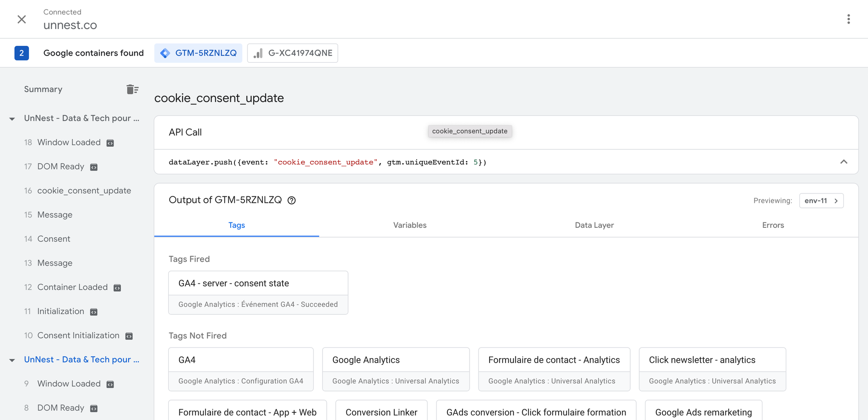Image resolution: width=868 pixels, height=420 pixels.
Task: Select event 12 Container Loaded
Action: coord(72,287)
